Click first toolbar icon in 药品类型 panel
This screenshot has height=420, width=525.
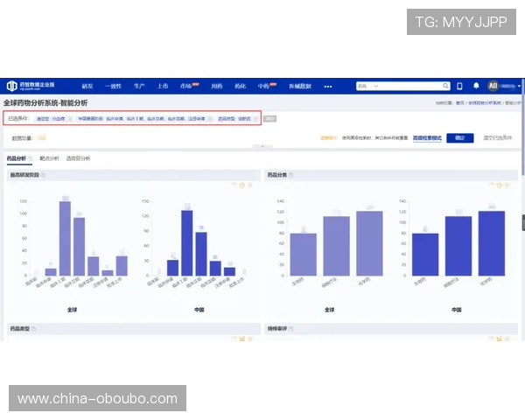click(x=234, y=339)
